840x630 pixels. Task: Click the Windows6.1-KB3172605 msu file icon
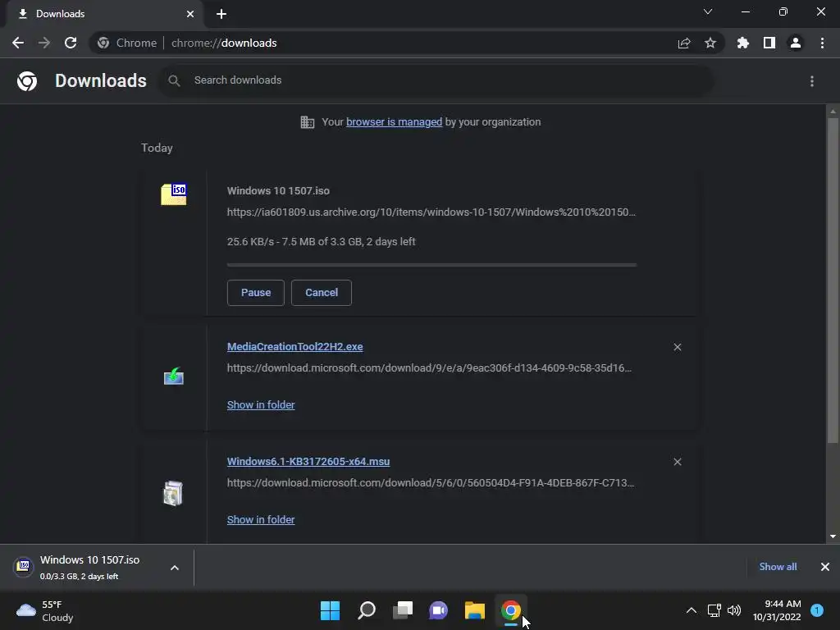point(173,493)
